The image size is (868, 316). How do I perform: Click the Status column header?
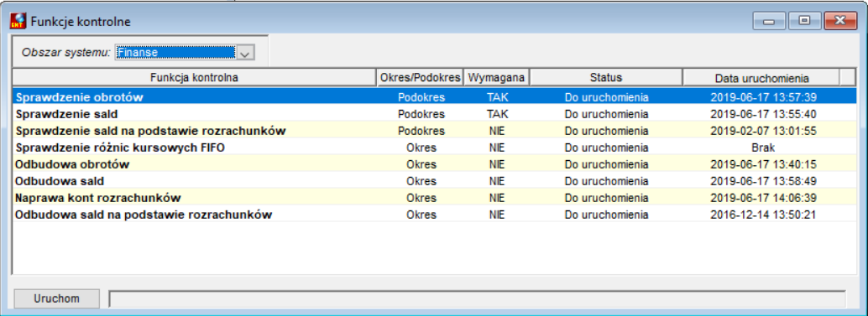pyautogui.click(x=606, y=78)
